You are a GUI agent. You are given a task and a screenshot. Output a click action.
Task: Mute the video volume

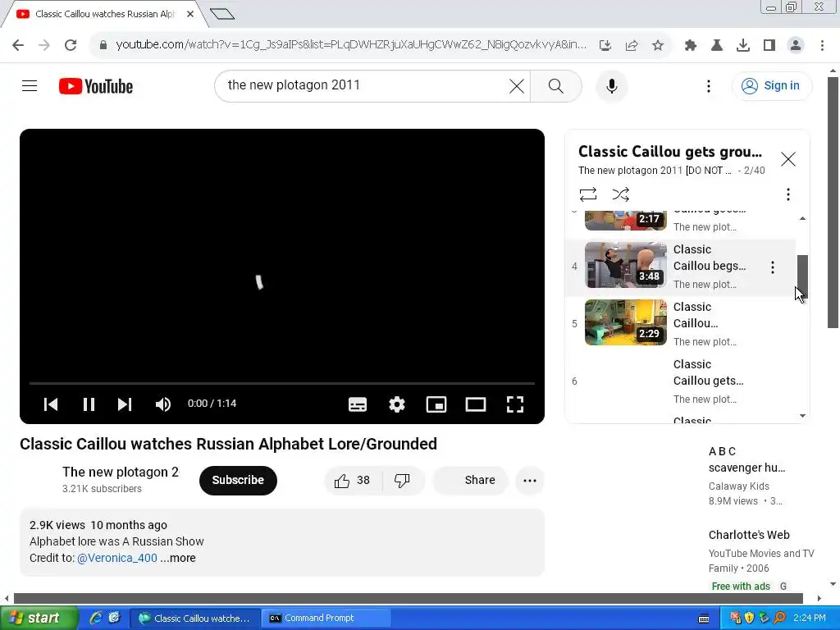coord(163,404)
